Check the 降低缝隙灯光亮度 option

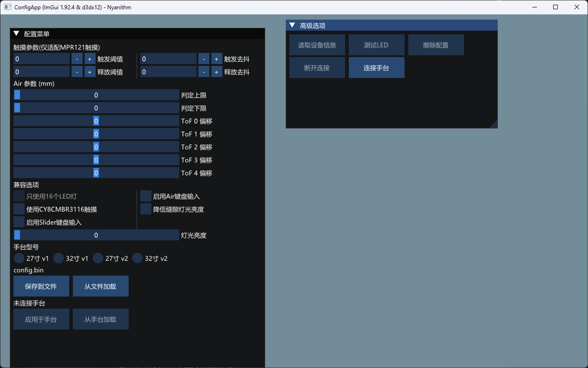146,209
